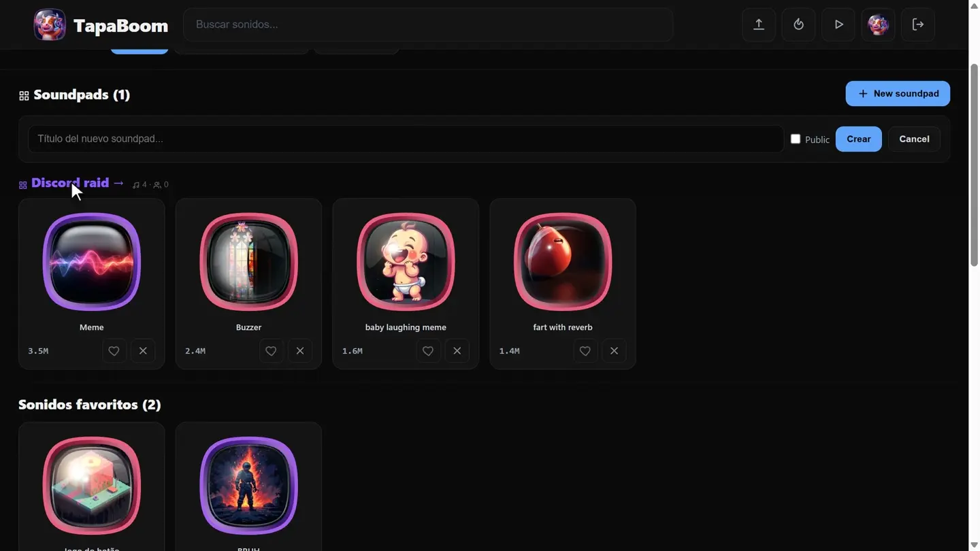Play the Meme sound thumbnail

tap(92, 262)
